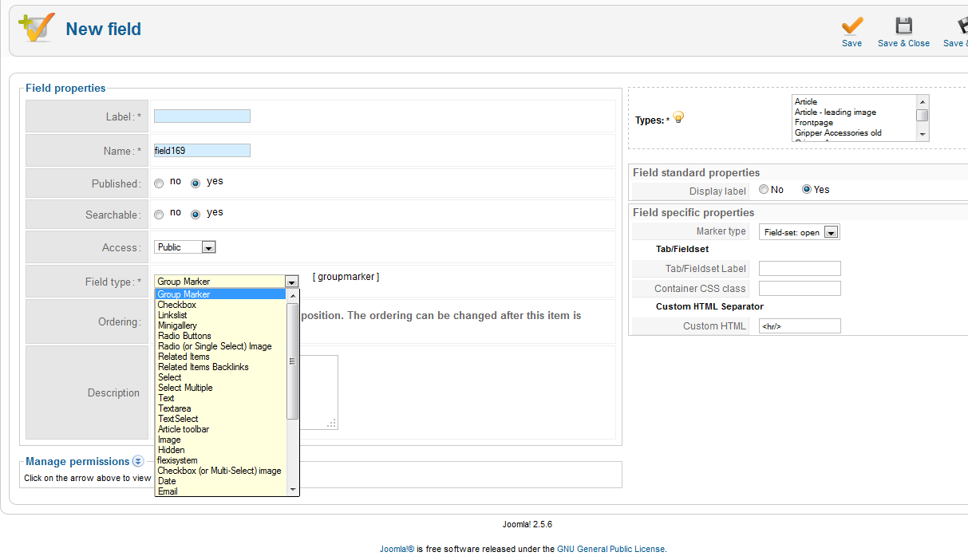Click the field type list scrollbar thumb
The image size is (968, 560).
(x=292, y=359)
